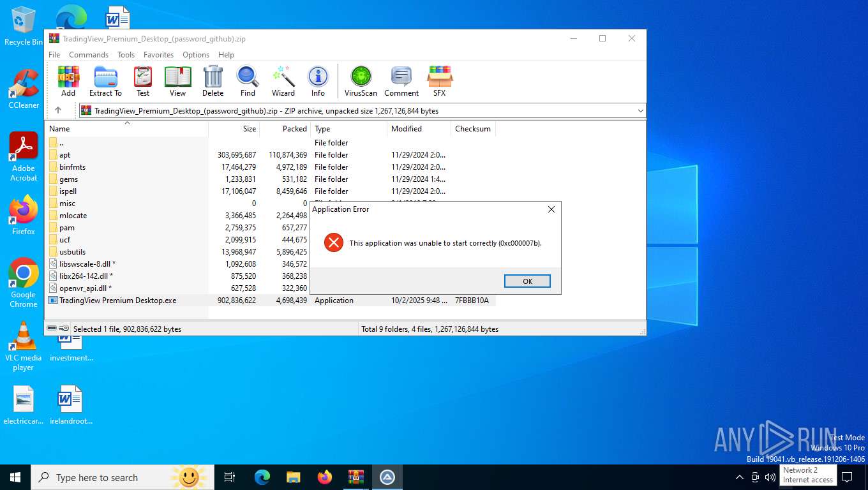Select the gems folder row
The width and height of the screenshot is (868, 490).
coord(271,179)
